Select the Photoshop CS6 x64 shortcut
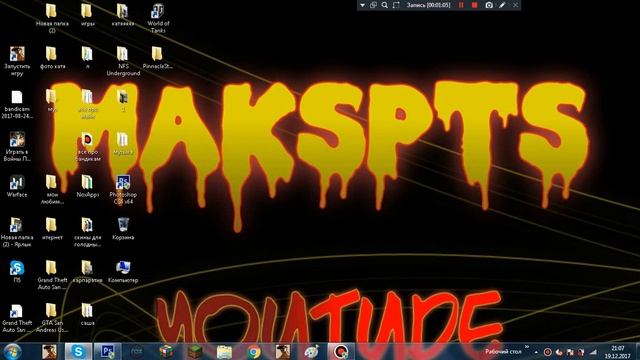640x360 pixels. (x=123, y=189)
